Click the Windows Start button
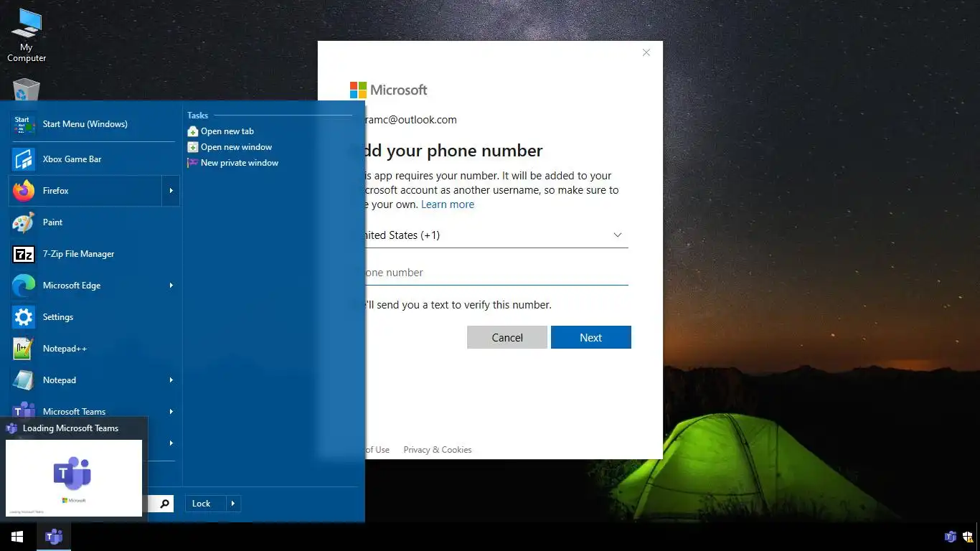This screenshot has width=980, height=551. pyautogui.click(x=17, y=537)
